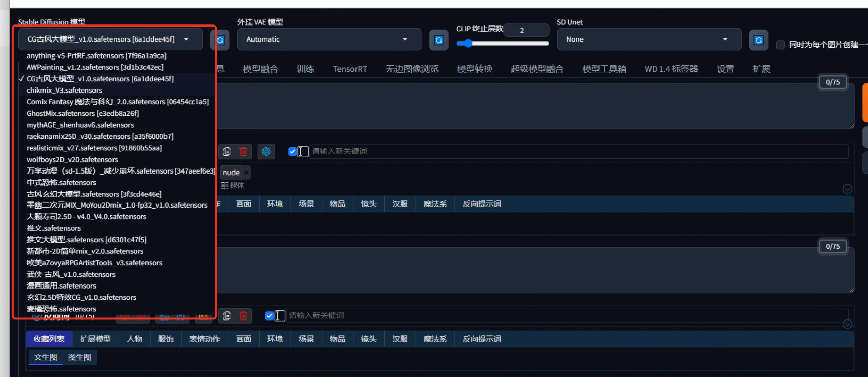This screenshot has width=868, height=377.
Task: Select 漫画通用 model
Action: 117,286
